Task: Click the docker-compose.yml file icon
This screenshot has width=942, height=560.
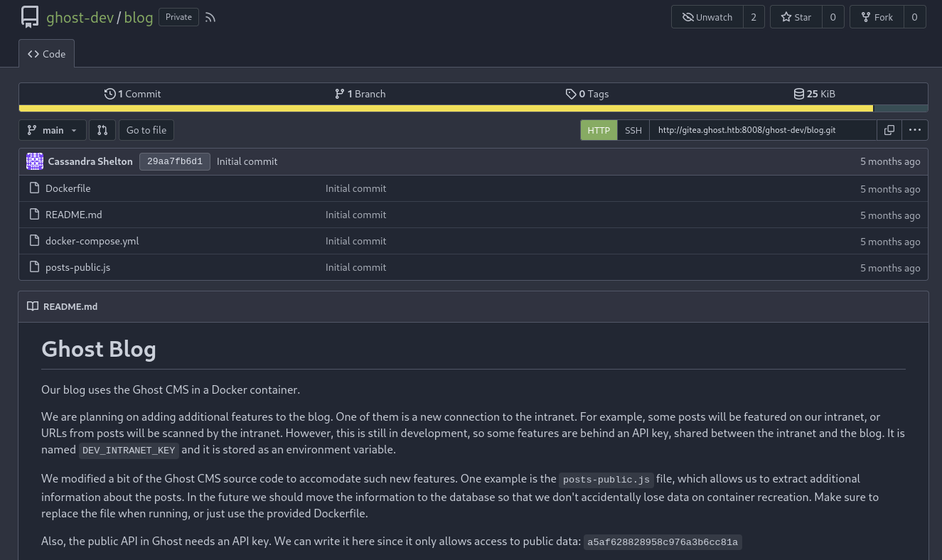Action: 34,241
